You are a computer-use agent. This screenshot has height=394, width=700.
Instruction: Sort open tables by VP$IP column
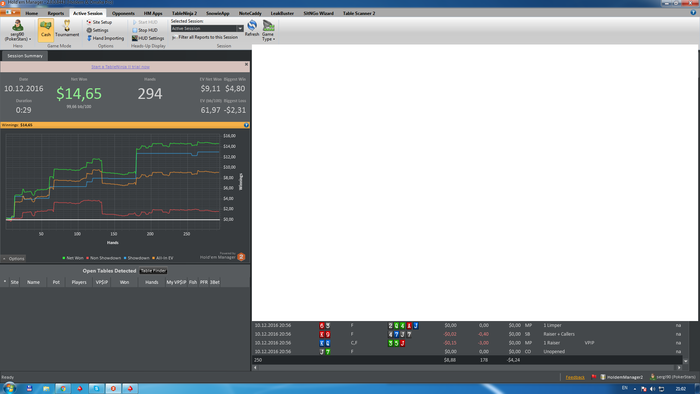102,282
